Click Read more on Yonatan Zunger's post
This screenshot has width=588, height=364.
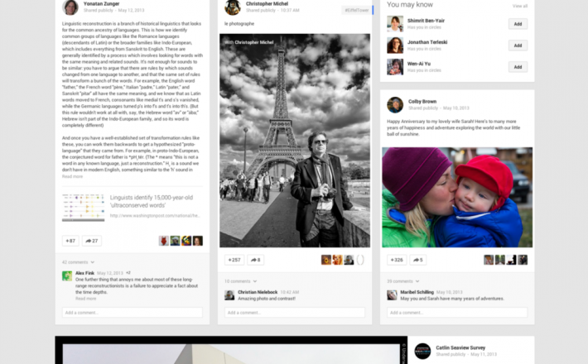72,176
